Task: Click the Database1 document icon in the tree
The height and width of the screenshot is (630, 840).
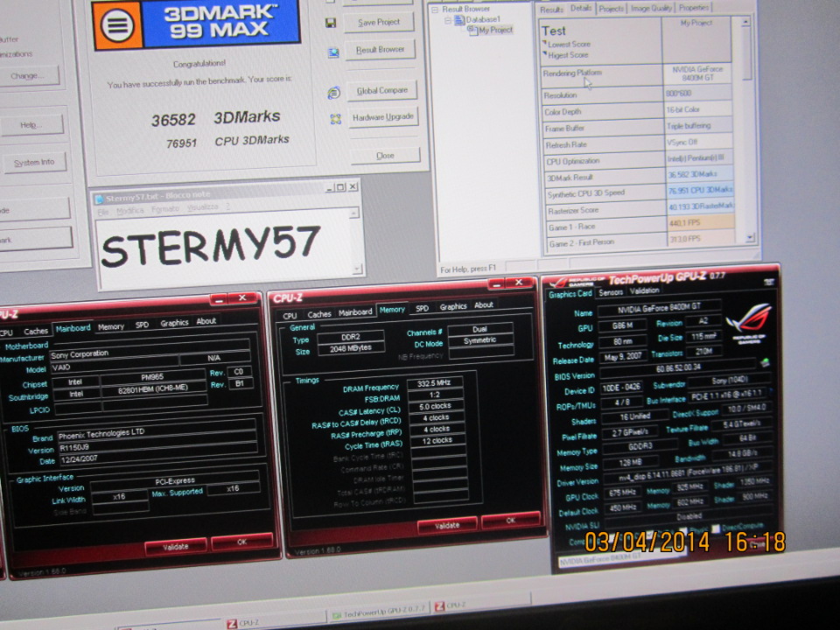Action: [x=459, y=20]
